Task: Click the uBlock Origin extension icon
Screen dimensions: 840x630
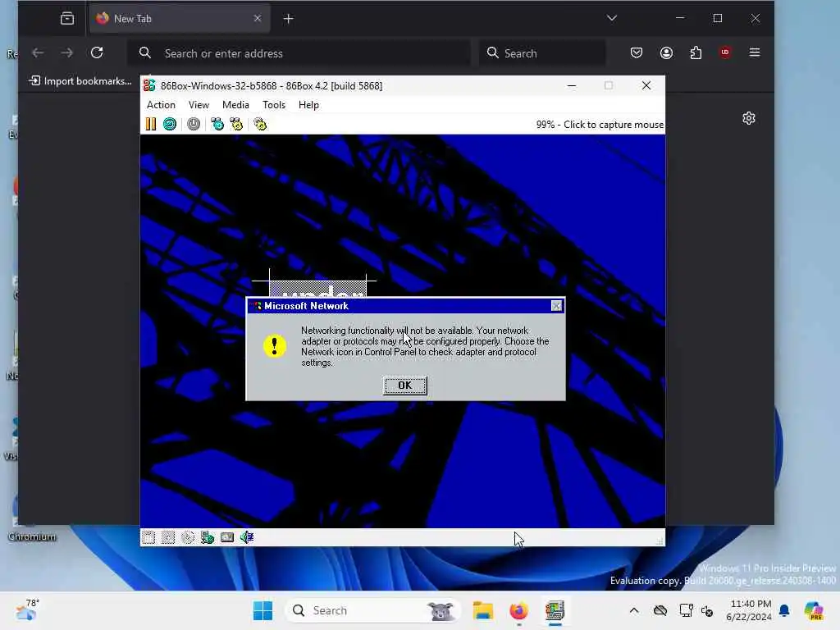Action: pos(725,52)
